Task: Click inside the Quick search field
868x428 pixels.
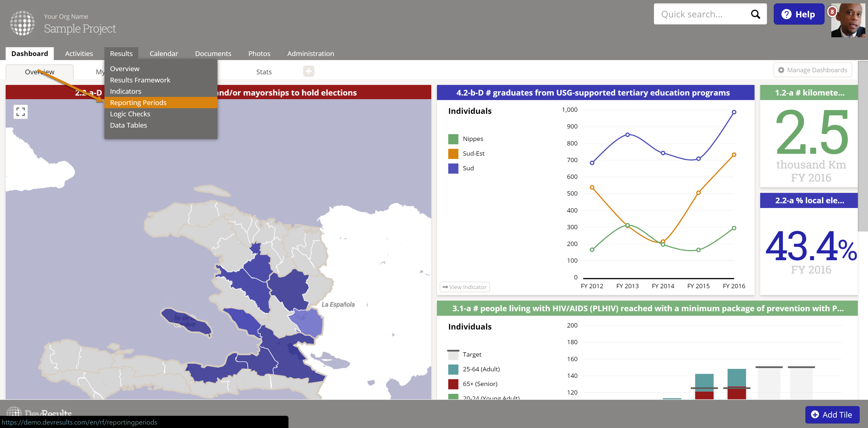Action: pyautogui.click(x=704, y=14)
